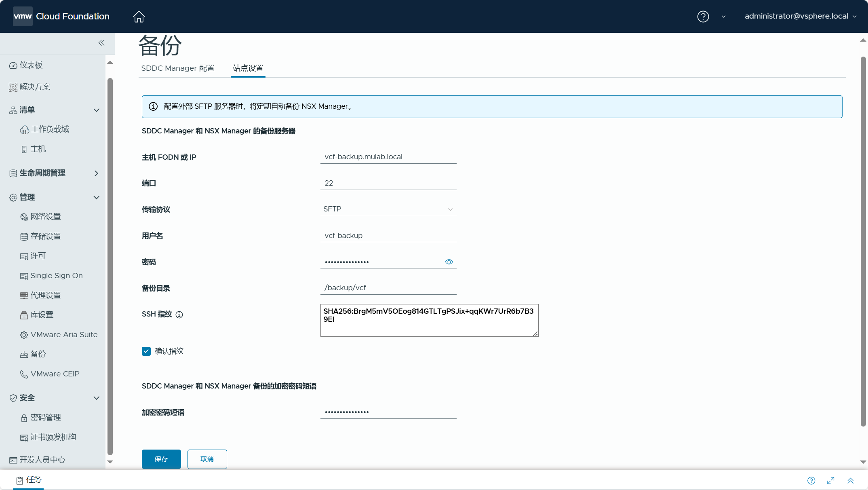Open the 传输协议 SFTP dropdown

pyautogui.click(x=388, y=209)
